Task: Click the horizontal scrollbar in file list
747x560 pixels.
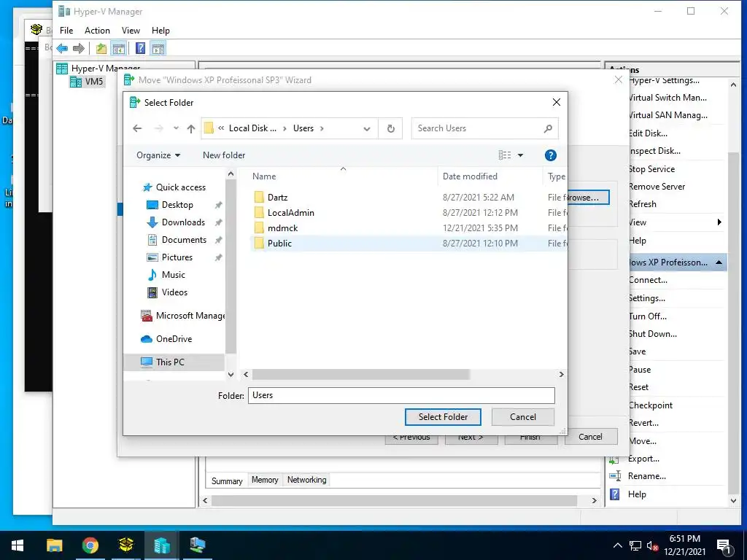Action: (x=361, y=374)
